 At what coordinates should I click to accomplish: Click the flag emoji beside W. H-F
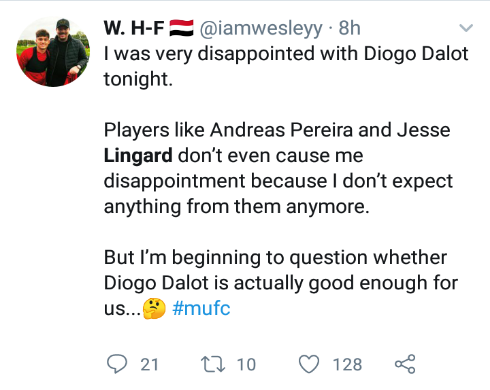click(181, 28)
